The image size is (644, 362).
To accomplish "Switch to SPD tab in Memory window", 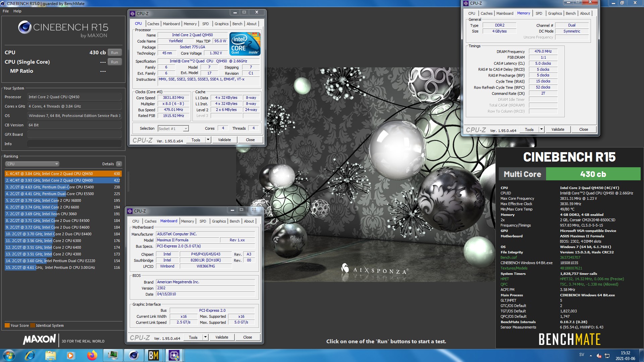I will (x=539, y=13).
